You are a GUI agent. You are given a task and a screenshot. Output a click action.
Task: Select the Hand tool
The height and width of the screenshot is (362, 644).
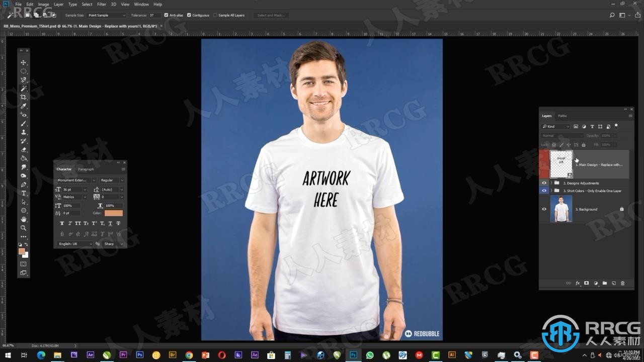coord(23,219)
